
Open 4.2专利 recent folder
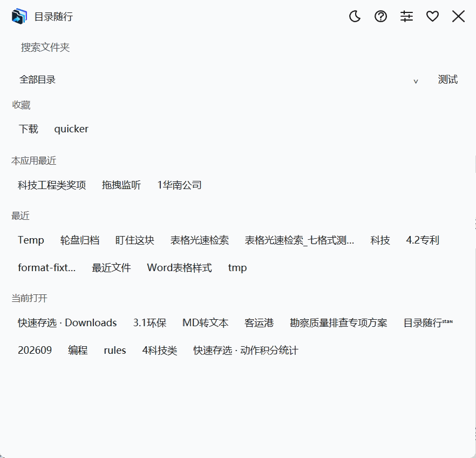click(x=423, y=240)
